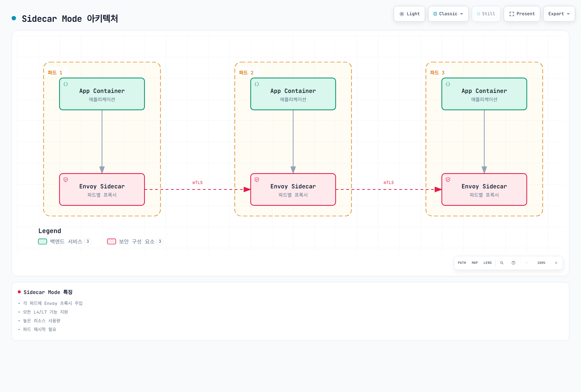Click the search magnifier icon in canvas toolbar
Viewport: 581px width, 392px height.
tap(502, 263)
